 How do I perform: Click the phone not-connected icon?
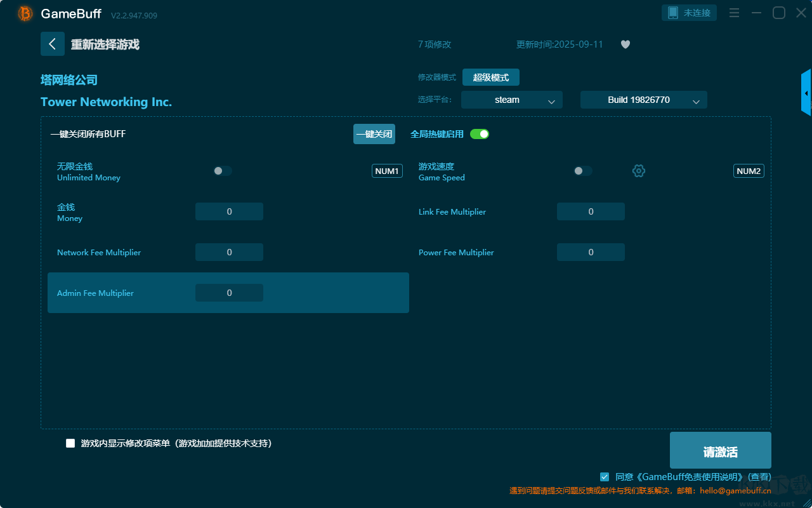click(673, 13)
